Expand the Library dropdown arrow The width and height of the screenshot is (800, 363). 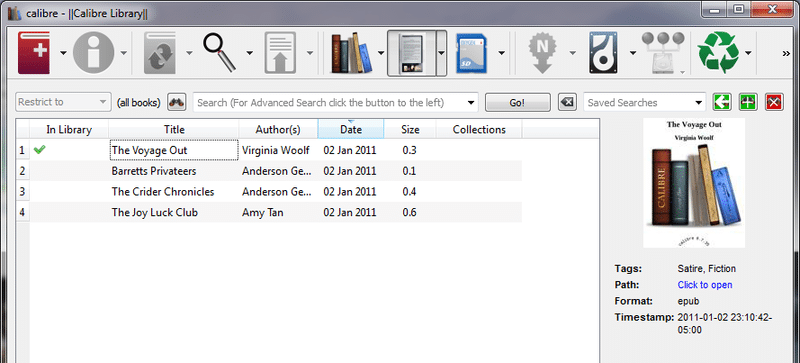click(381, 53)
